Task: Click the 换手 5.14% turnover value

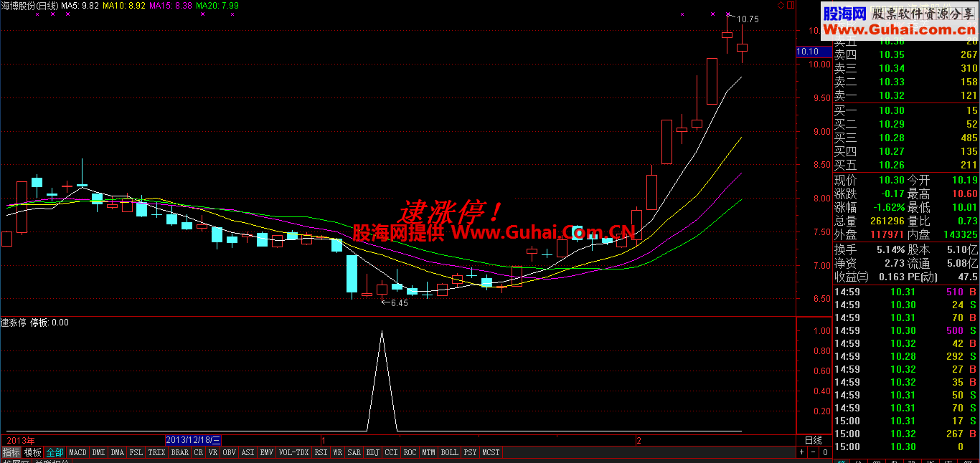Action: point(870,249)
